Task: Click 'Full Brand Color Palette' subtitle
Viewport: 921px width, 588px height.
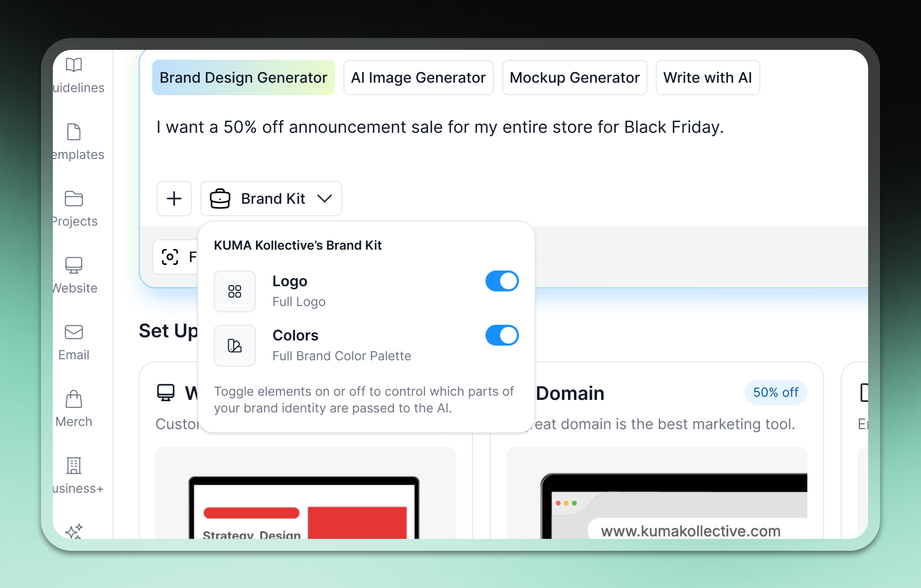Action: tap(341, 356)
